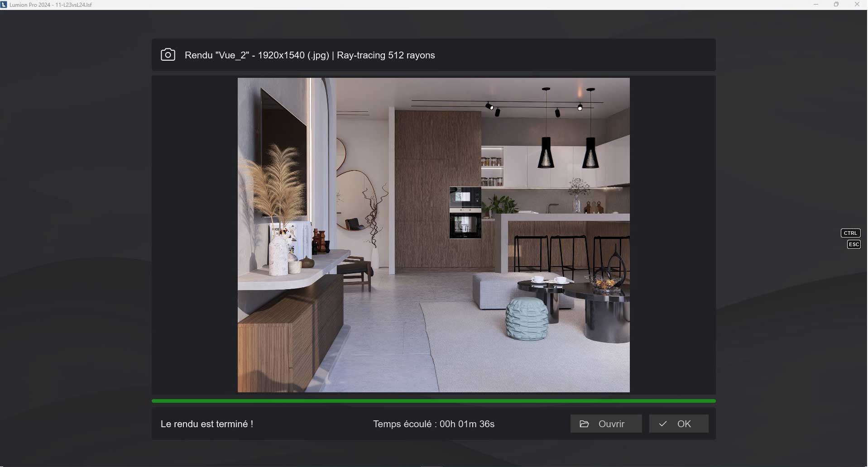Confirm the finished render with OK
Viewport: 868px width, 467px height.
(678, 424)
